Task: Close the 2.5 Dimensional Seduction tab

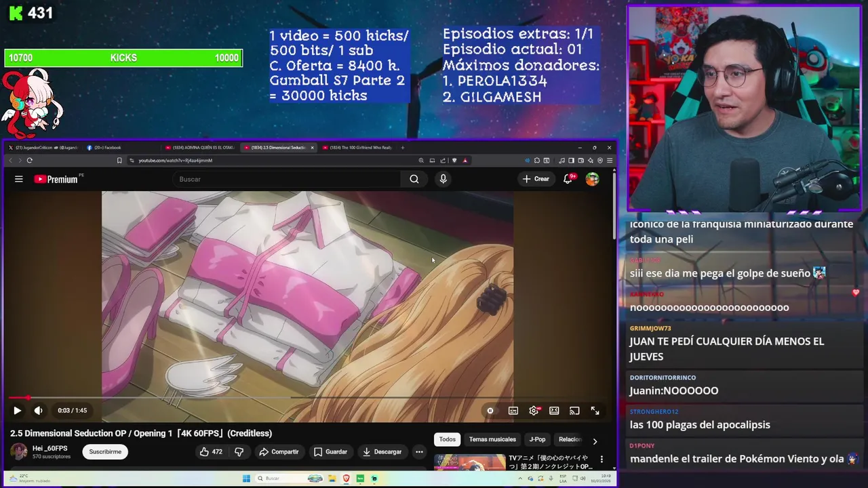Action: pos(312,147)
